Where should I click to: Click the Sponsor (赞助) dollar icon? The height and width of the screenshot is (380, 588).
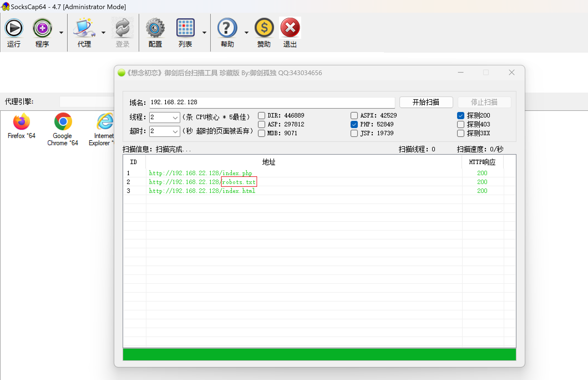(264, 28)
